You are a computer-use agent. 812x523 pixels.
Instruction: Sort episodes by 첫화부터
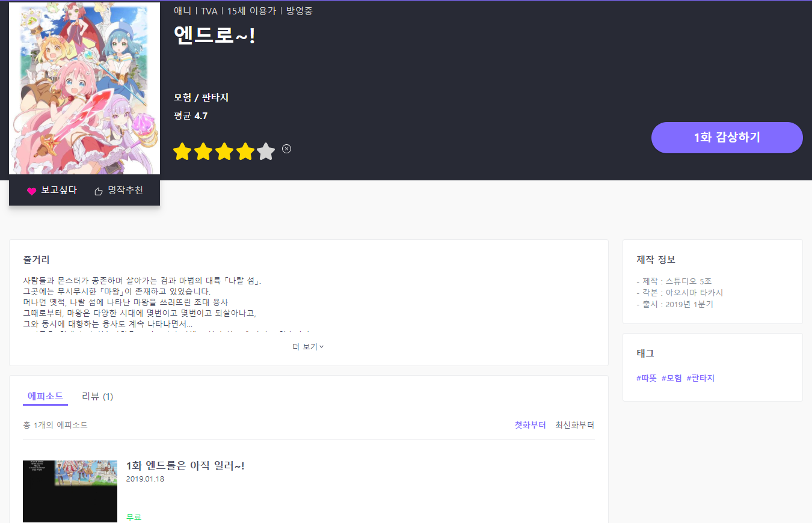tap(530, 425)
